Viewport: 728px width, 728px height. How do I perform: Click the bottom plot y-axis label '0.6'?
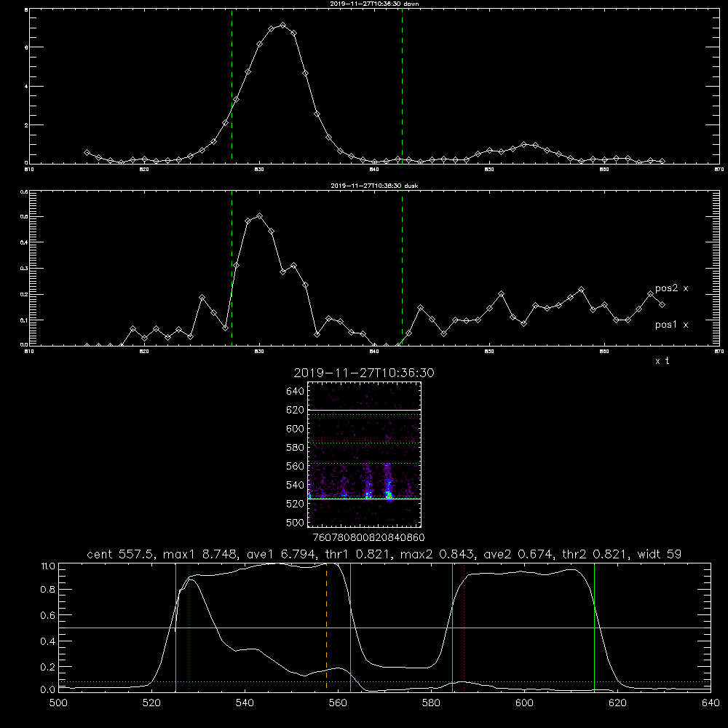[48, 615]
